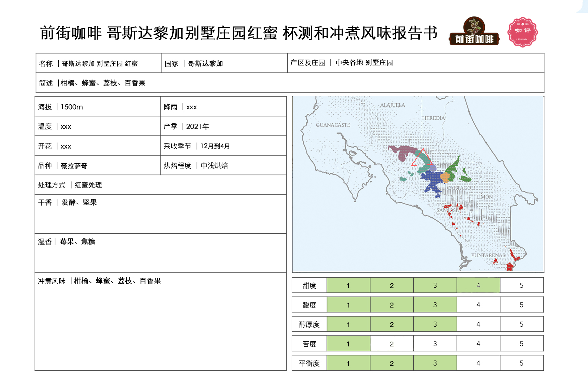Click the orange region on the map
This screenshot has height=389, width=588.
tap(445, 177)
